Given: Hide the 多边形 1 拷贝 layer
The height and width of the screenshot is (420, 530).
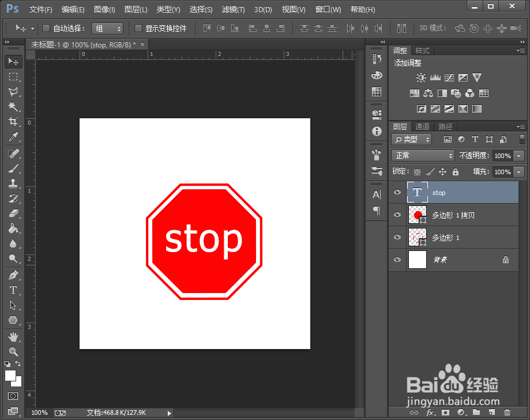Looking at the screenshot, I should 397,215.
